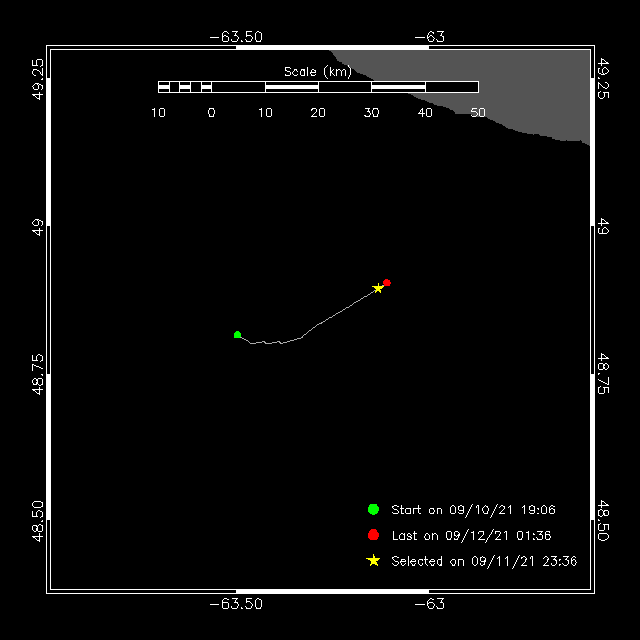
Task: Click the yellow star in the legend
Action: coord(374,561)
